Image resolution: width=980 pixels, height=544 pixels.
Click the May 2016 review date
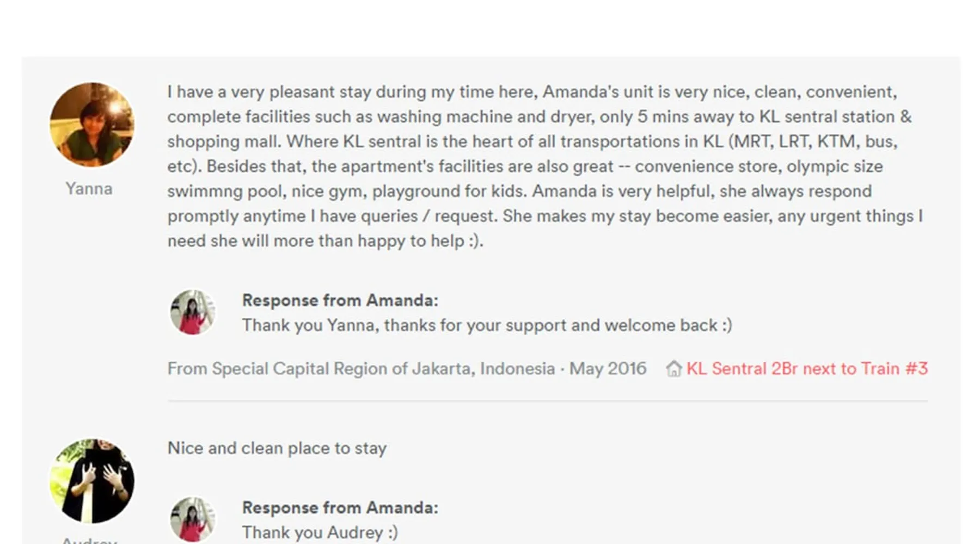point(608,369)
